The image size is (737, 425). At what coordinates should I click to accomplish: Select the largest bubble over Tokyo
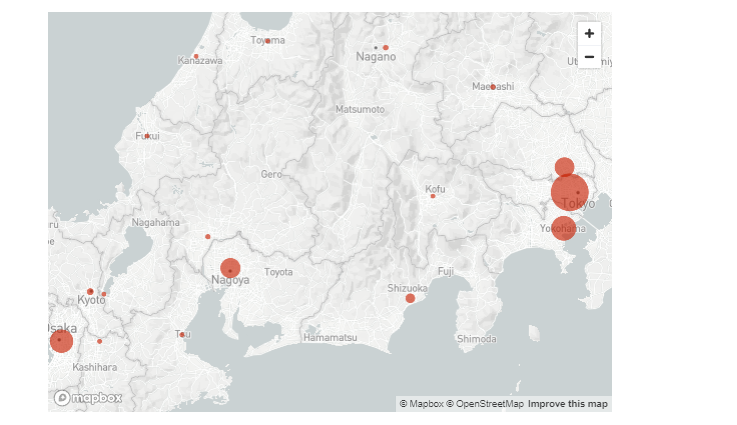click(570, 191)
